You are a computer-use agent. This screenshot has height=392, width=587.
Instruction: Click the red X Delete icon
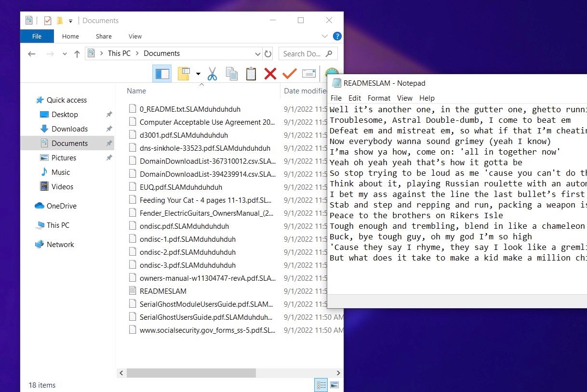click(270, 74)
